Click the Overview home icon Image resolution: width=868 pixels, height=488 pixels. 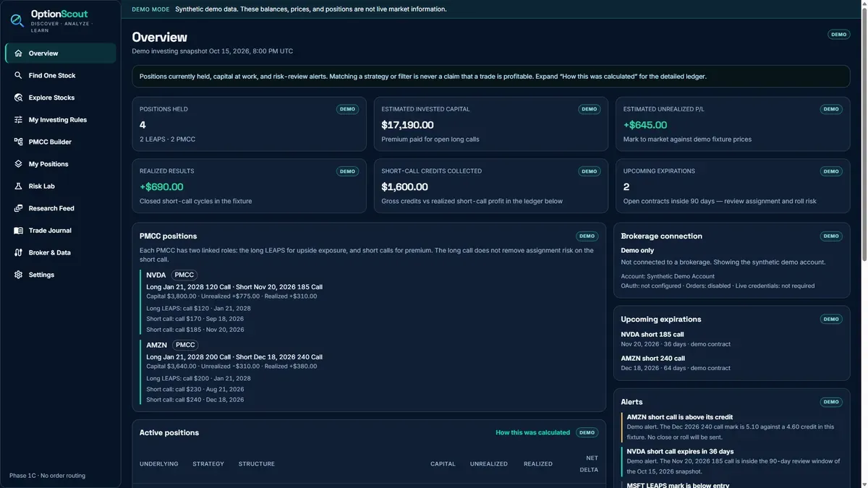point(18,53)
